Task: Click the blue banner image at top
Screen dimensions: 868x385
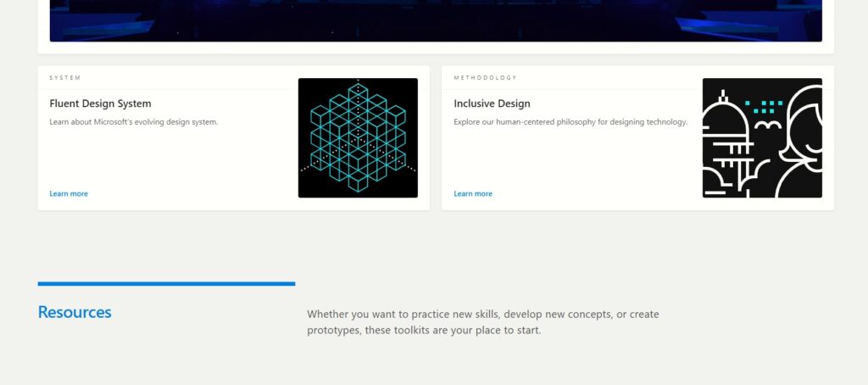Action: pyautogui.click(x=436, y=20)
